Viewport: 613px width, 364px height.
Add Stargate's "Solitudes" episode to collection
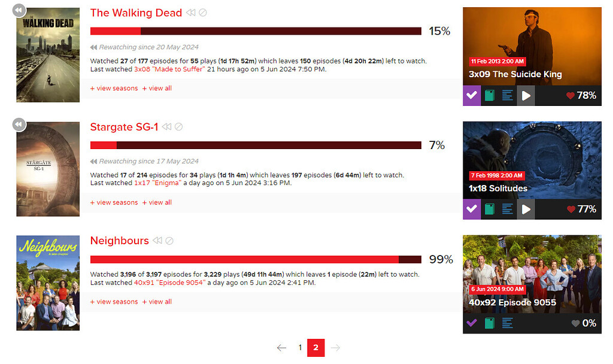tap(490, 209)
